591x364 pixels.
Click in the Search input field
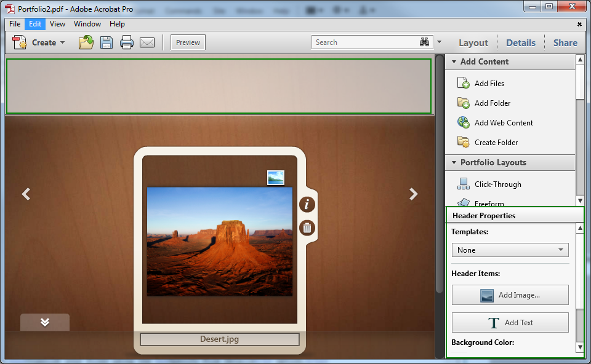coord(363,42)
